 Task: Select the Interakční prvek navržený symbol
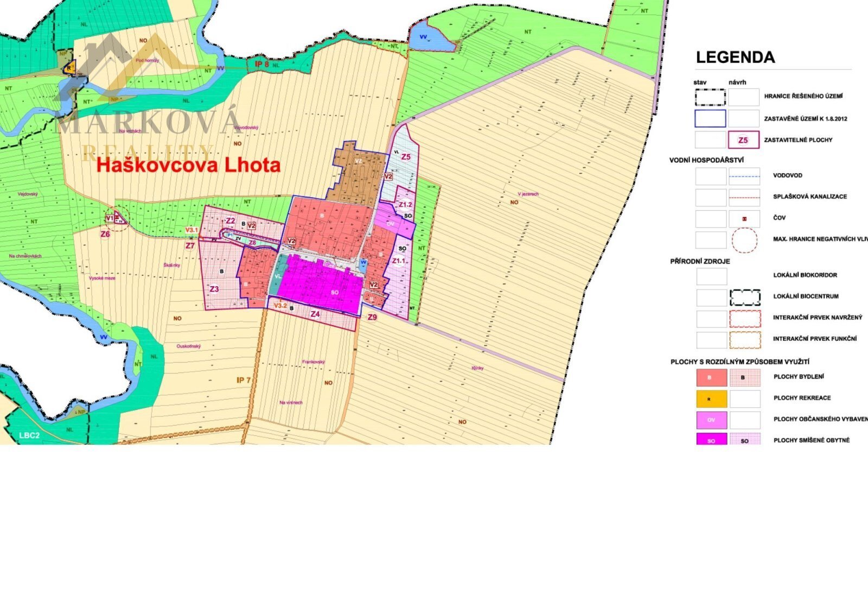[745, 318]
